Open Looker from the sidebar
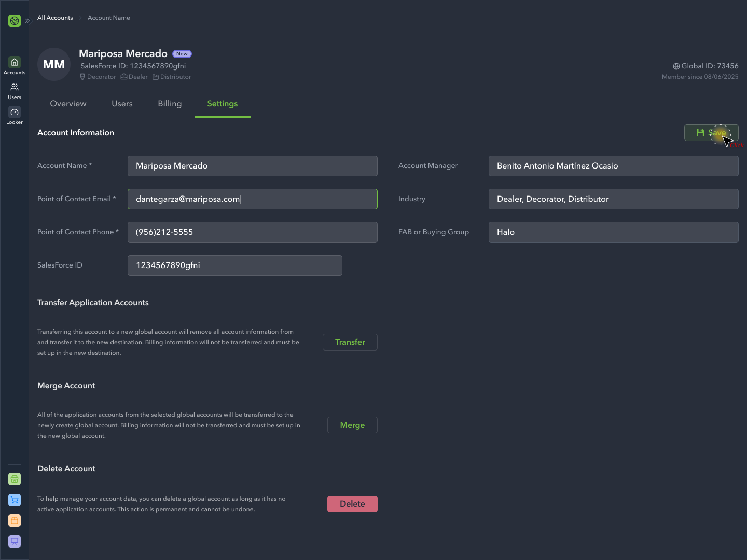The width and height of the screenshot is (747, 560). 14,112
